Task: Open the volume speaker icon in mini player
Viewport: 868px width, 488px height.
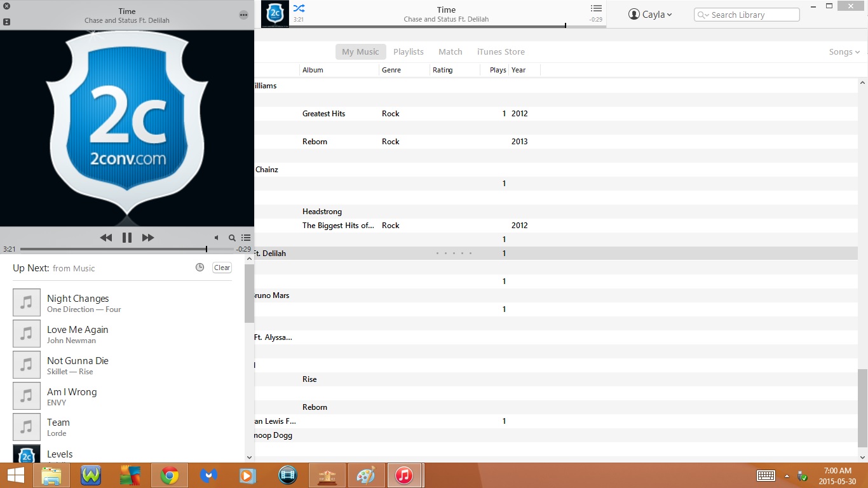Action: (x=217, y=238)
